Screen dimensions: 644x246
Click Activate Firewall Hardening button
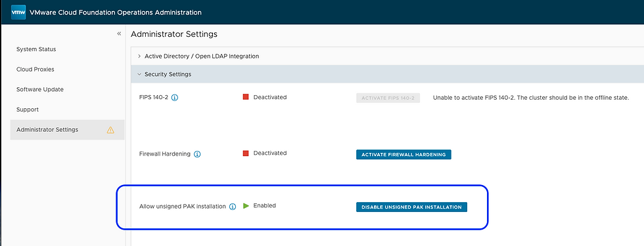[x=403, y=155]
